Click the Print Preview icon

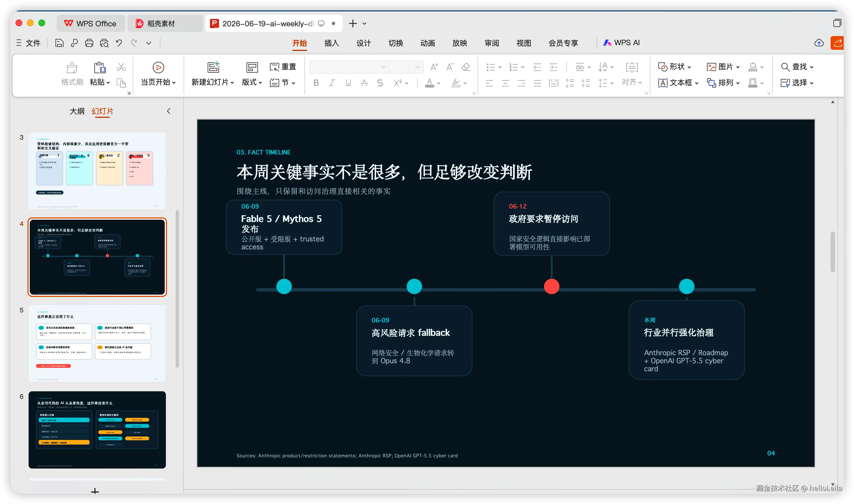[x=104, y=43]
